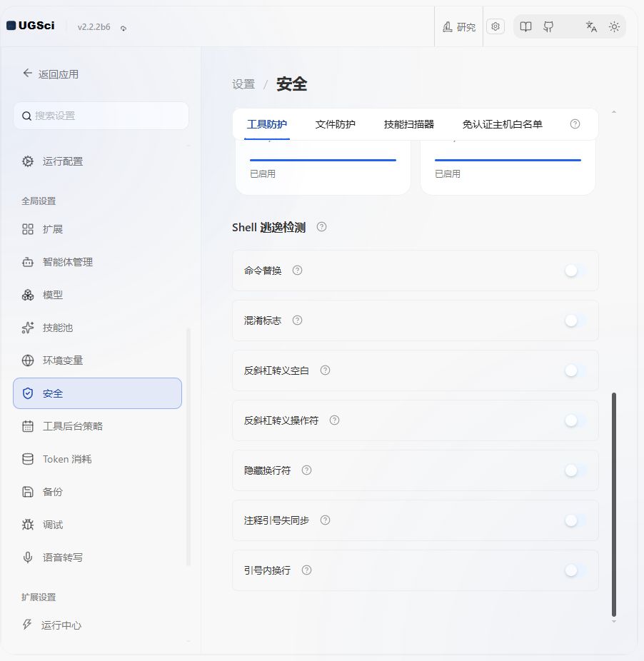Go back via 返回应用

[51, 74]
